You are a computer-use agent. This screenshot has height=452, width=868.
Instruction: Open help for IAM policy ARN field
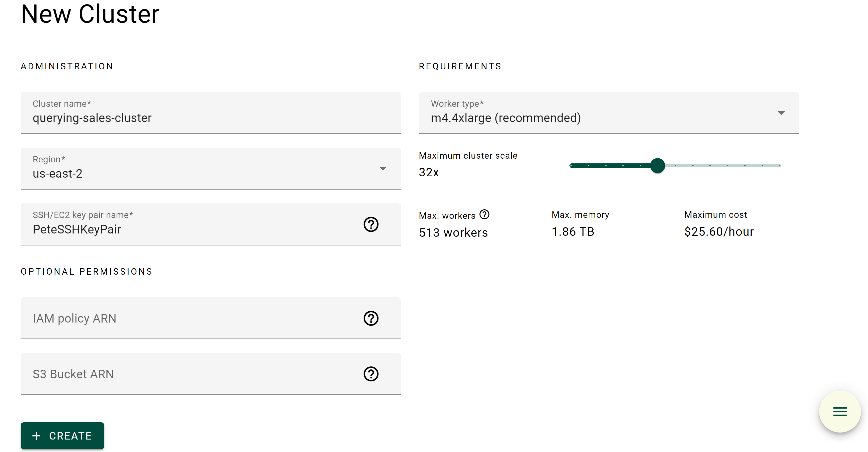click(x=371, y=318)
